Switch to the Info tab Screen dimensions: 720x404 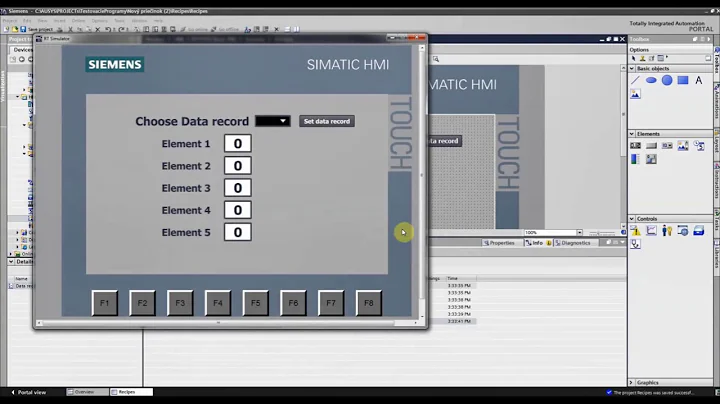pyautogui.click(x=538, y=243)
